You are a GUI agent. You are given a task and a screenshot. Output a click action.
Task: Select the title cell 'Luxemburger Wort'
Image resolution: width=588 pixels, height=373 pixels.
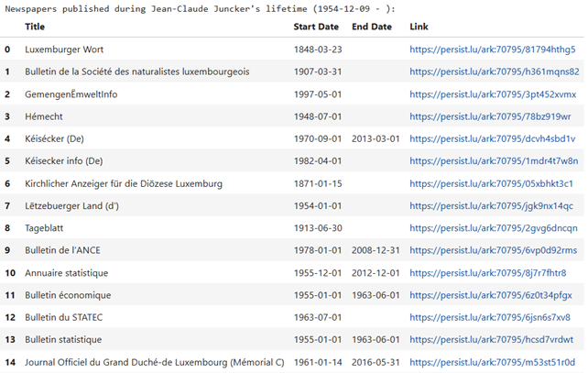pos(64,49)
